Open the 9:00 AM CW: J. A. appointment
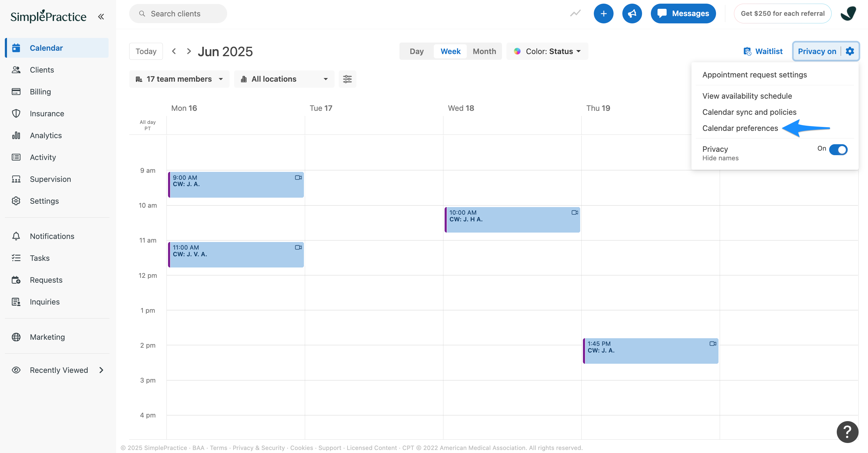 tap(236, 185)
